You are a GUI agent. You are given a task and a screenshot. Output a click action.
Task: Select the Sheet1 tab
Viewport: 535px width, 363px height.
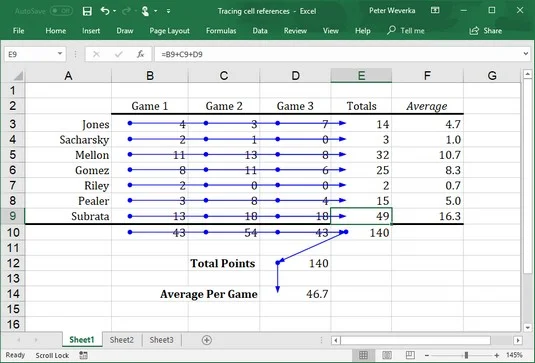[82, 340]
